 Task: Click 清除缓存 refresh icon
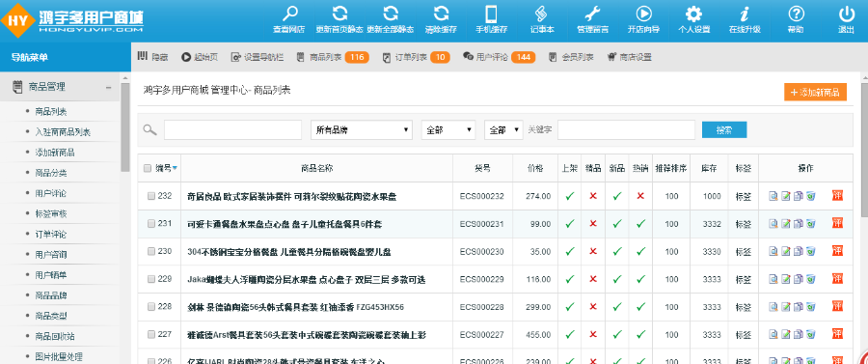point(441,14)
